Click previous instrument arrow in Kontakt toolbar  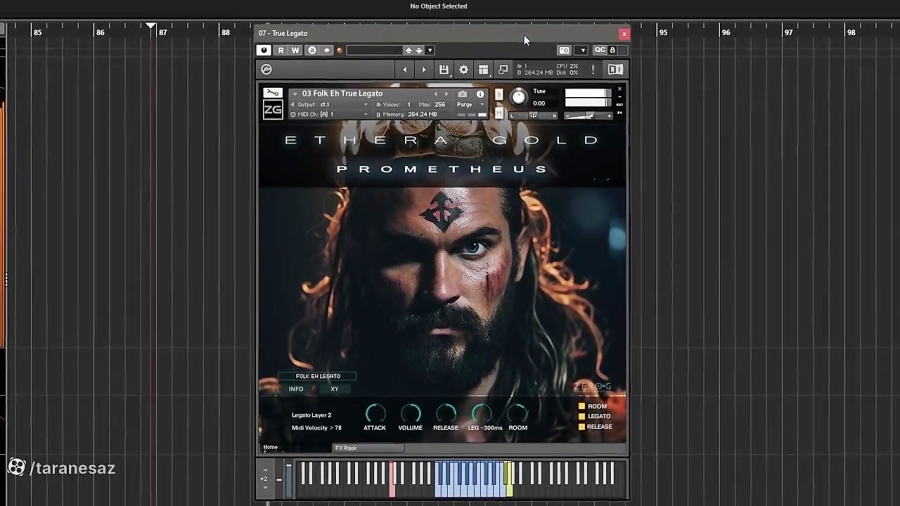405,70
